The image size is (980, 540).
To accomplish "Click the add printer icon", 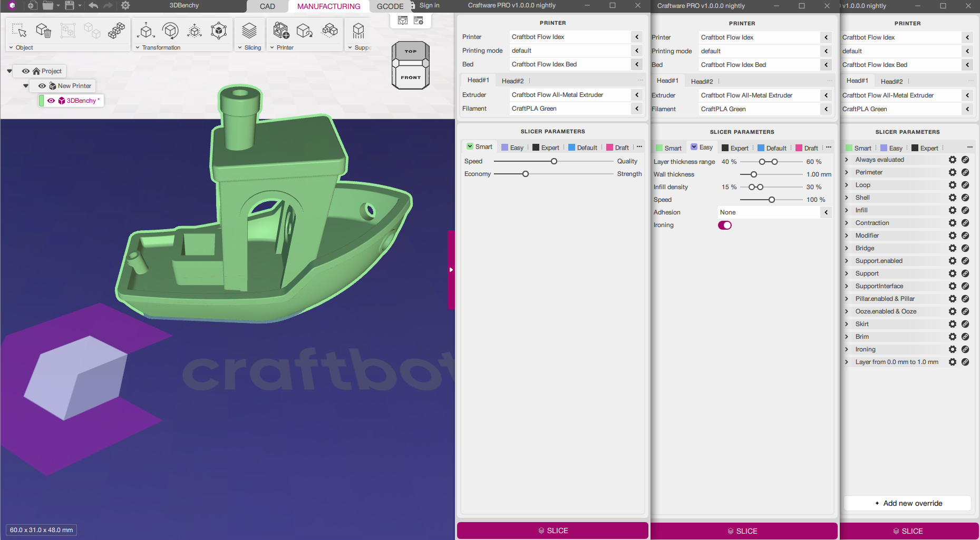I will 281,31.
